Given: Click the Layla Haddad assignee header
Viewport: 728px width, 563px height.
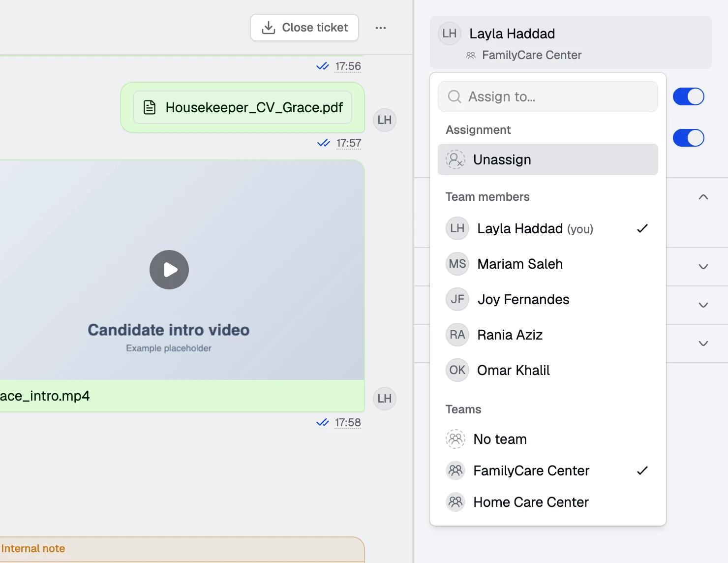Looking at the screenshot, I should pyautogui.click(x=571, y=42).
